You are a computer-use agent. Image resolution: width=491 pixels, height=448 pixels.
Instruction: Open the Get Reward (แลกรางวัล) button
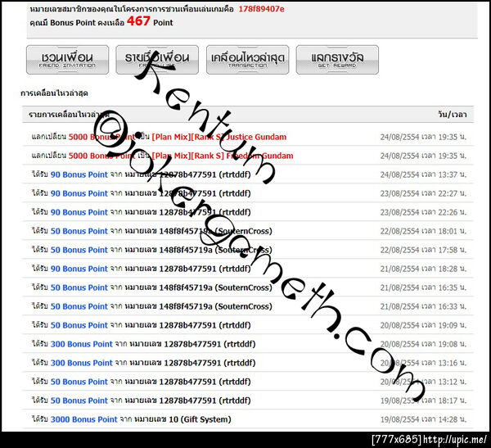337,60
